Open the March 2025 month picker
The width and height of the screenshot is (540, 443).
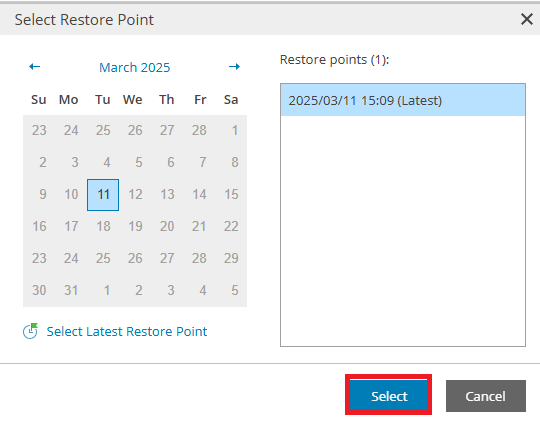[135, 67]
